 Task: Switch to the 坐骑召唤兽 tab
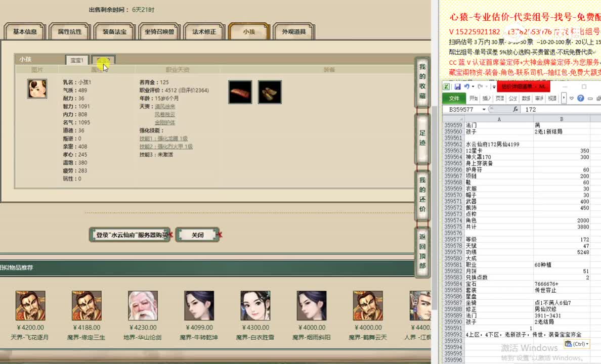160,31
